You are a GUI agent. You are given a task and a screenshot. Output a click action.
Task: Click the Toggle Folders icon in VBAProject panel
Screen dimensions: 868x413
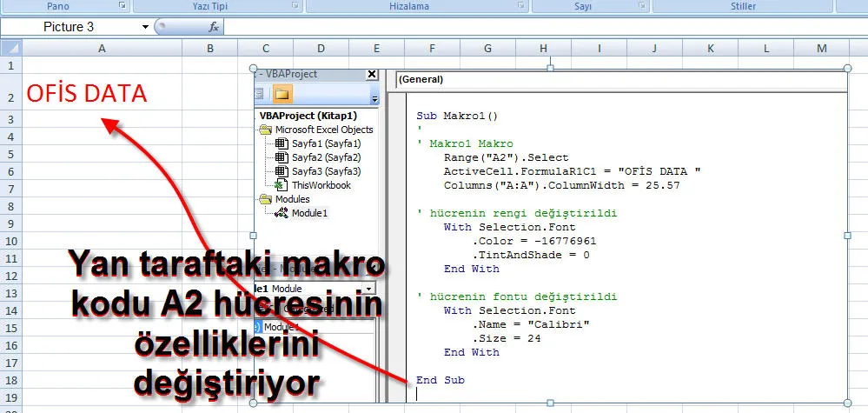click(283, 95)
